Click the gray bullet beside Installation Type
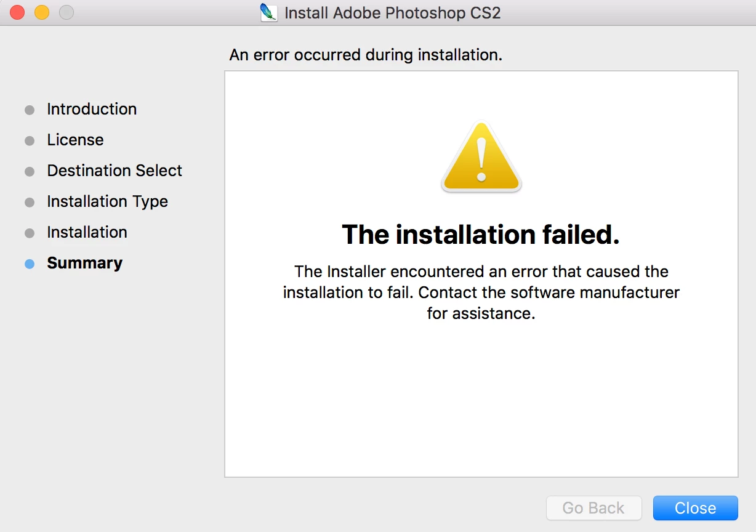This screenshot has height=532, width=756. (x=30, y=203)
